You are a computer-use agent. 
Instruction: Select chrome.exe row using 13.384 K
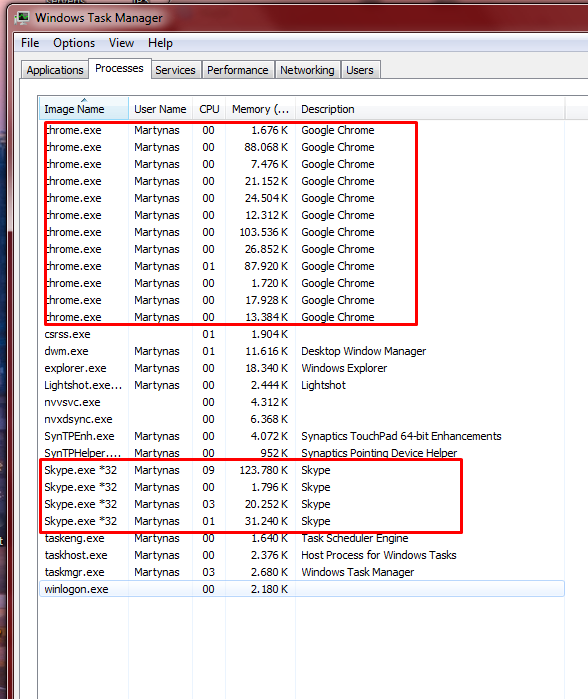[x=302, y=317]
